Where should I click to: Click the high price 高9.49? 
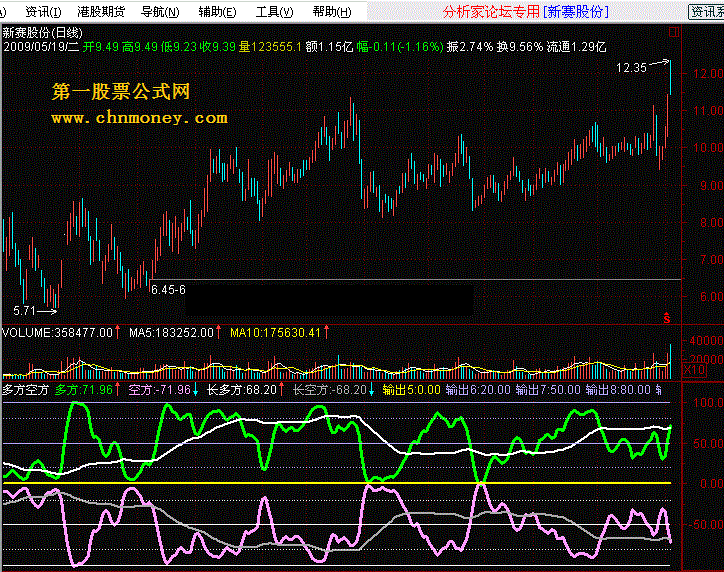point(139,47)
